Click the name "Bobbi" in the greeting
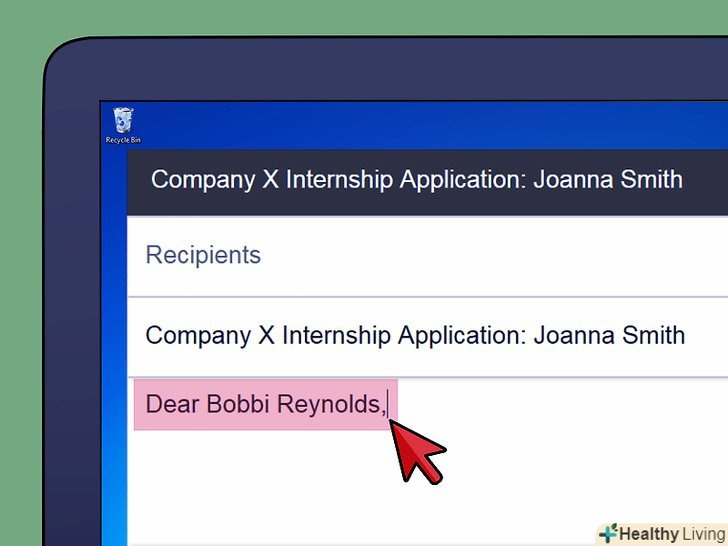 [236, 405]
